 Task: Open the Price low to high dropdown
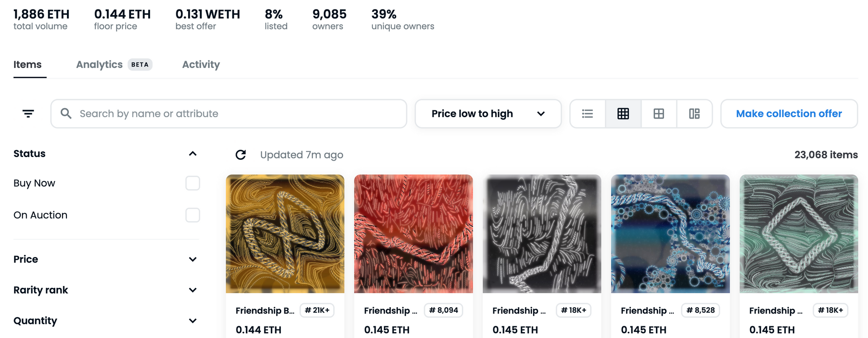[488, 114]
